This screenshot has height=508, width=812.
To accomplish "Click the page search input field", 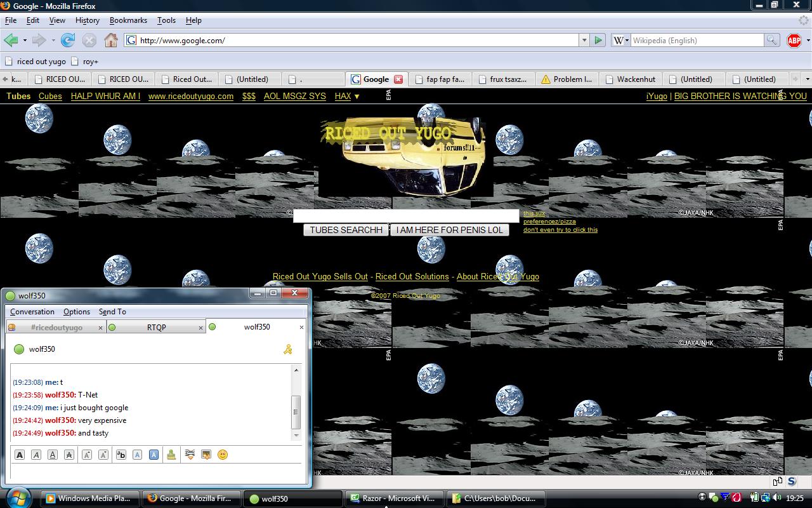I will (x=406, y=216).
